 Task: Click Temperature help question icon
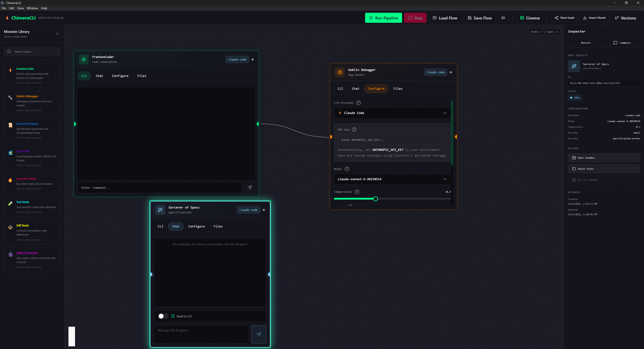(x=357, y=192)
